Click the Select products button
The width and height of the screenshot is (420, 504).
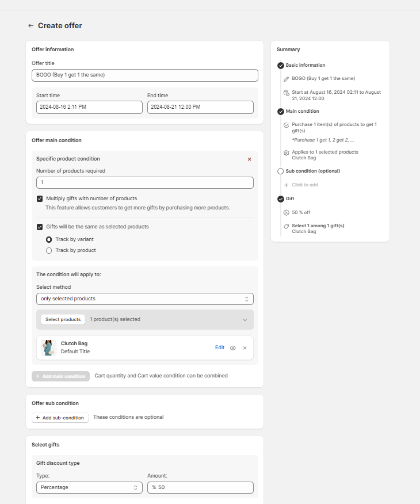pos(63,319)
